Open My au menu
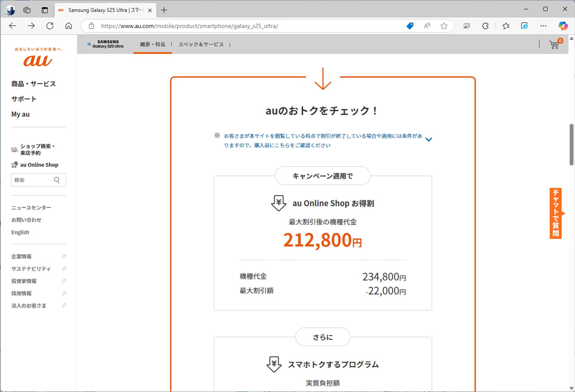575x392 pixels. point(20,114)
